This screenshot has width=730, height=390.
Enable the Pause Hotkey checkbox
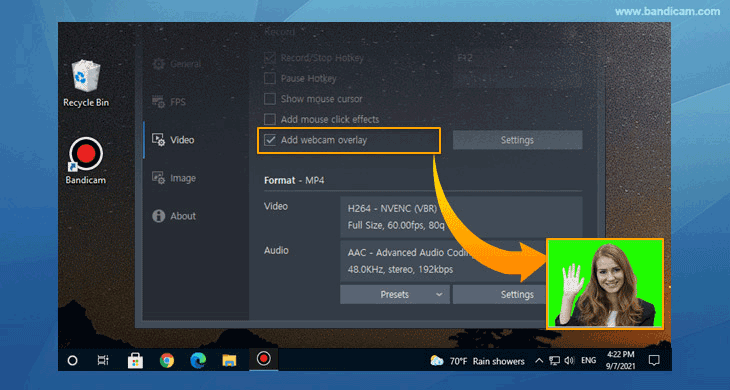[x=270, y=78]
